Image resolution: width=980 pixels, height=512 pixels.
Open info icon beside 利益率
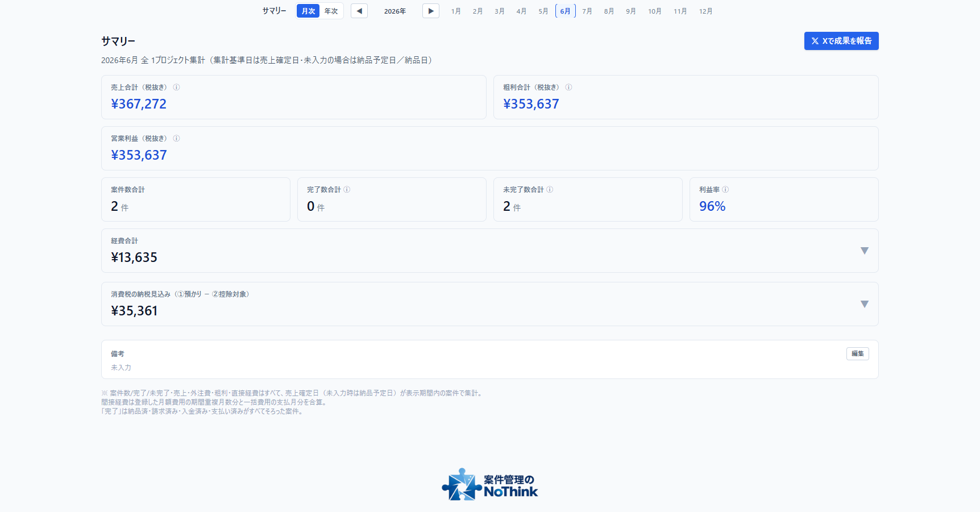pos(725,190)
